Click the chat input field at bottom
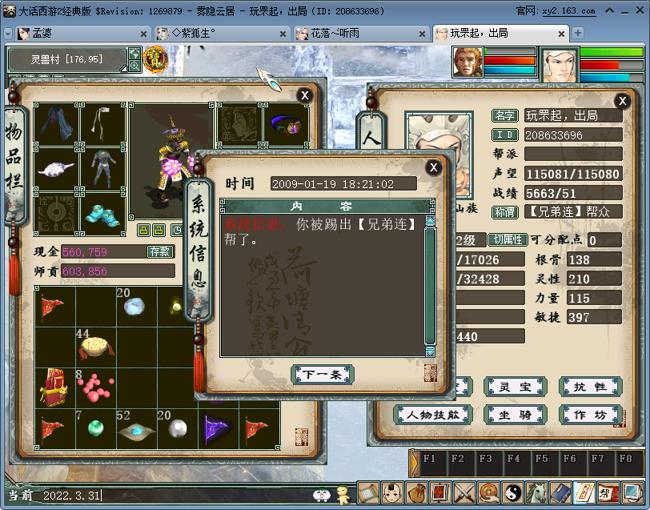Viewport: 650px width, 510px height. (x=180, y=494)
